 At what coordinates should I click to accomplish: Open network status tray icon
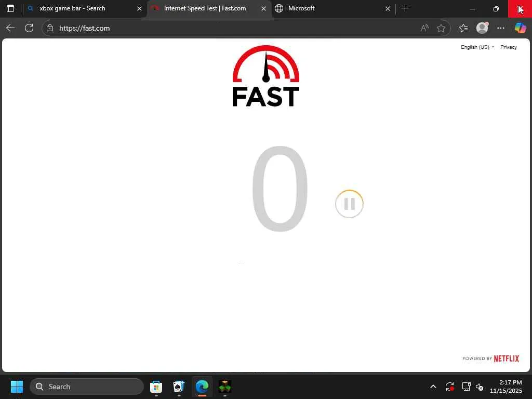click(x=466, y=387)
